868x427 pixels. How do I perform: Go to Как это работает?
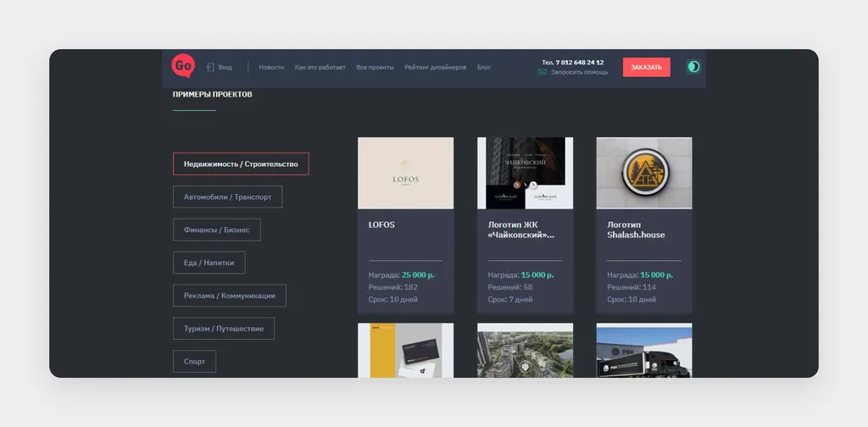point(320,68)
